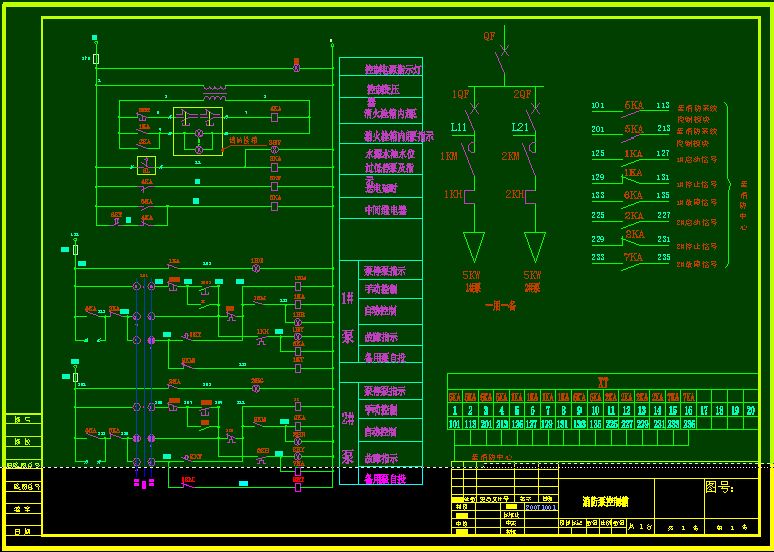774x552 pixels.
Task: Click the 7KA contact between 233 and 235
Action: tap(634, 257)
